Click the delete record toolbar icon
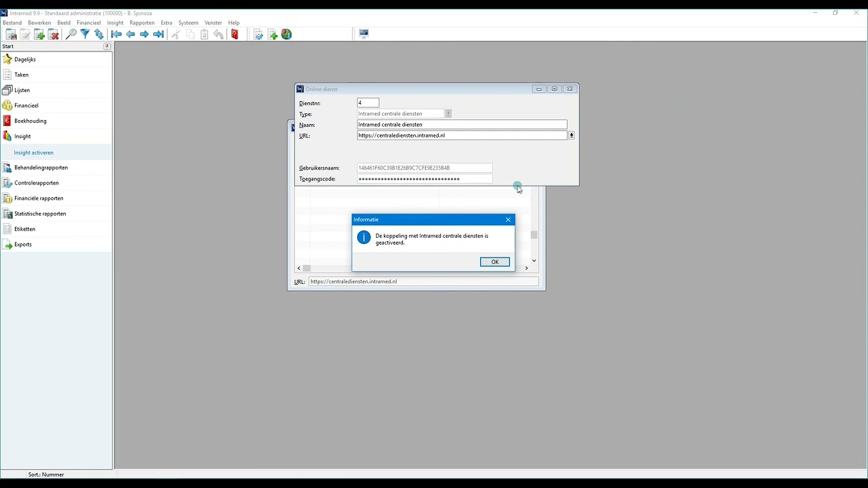This screenshot has height=488, width=868. 54,35
